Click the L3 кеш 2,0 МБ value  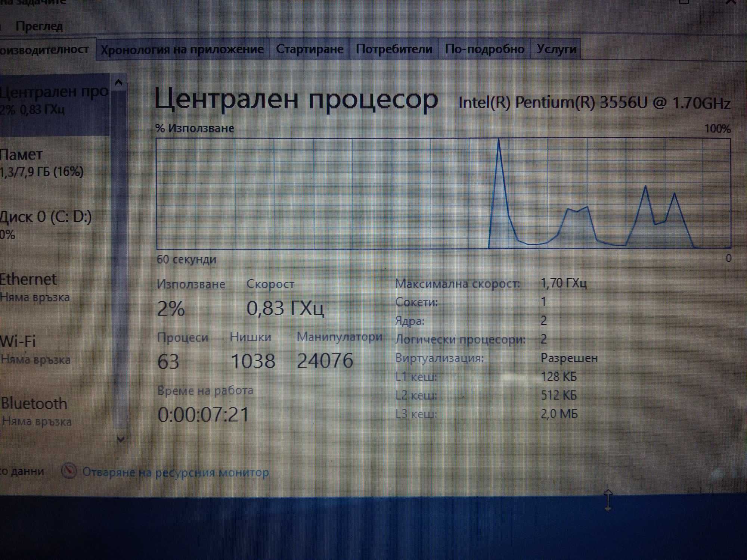click(560, 414)
